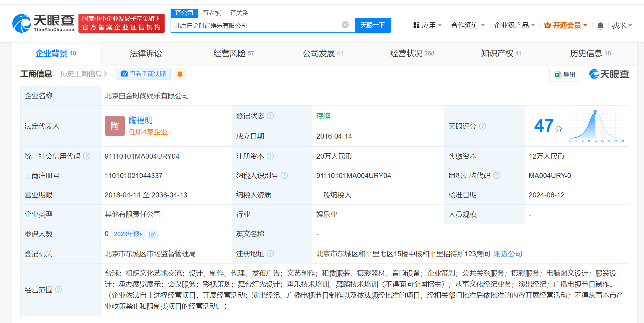Click the 陶 avatar of legal representative
This screenshot has width=644, height=323.
(115, 126)
